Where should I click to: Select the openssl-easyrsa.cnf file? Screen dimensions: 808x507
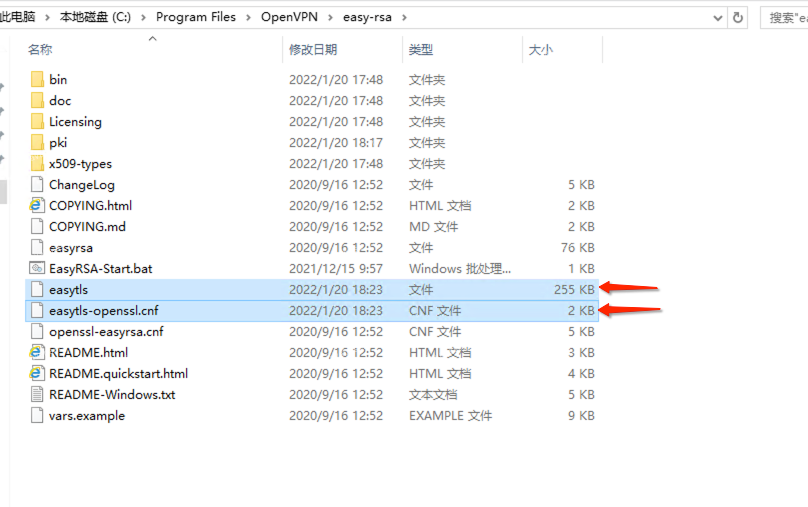[106, 332]
